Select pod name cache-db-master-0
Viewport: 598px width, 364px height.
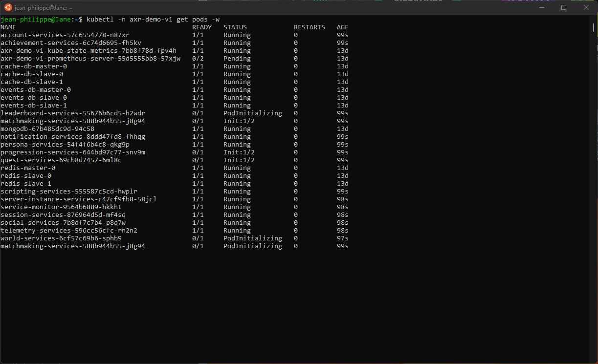tap(34, 66)
